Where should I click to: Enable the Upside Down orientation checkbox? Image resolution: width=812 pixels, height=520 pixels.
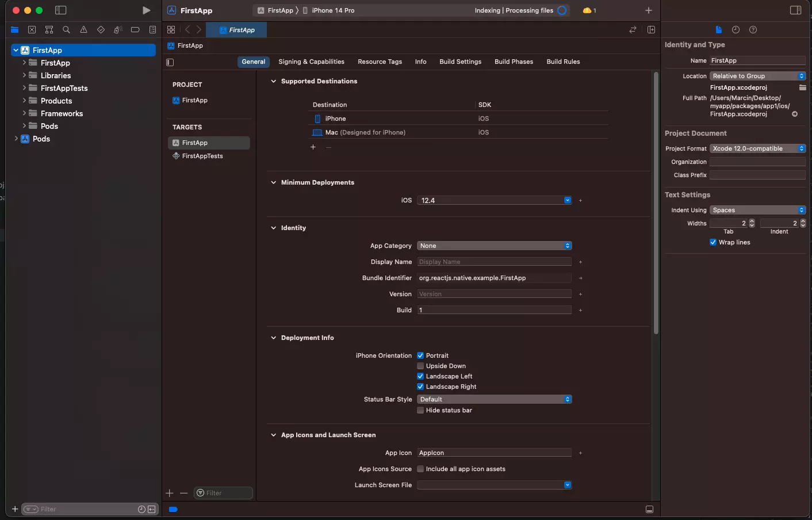point(420,366)
